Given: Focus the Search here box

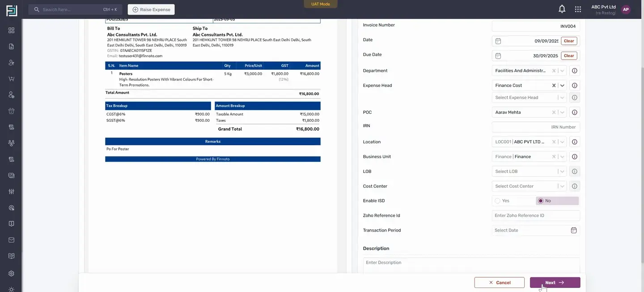Looking at the screenshot, I should [76, 9].
